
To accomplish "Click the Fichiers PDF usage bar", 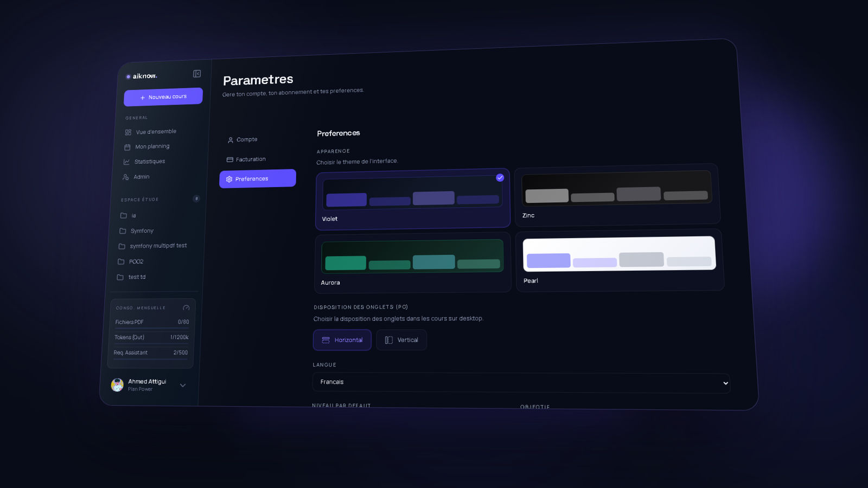I will pos(151,328).
